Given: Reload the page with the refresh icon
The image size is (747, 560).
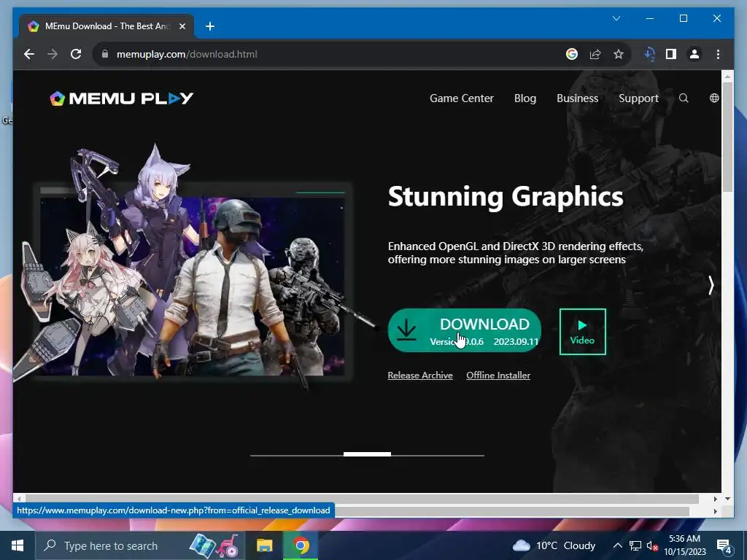Looking at the screenshot, I should click(76, 54).
